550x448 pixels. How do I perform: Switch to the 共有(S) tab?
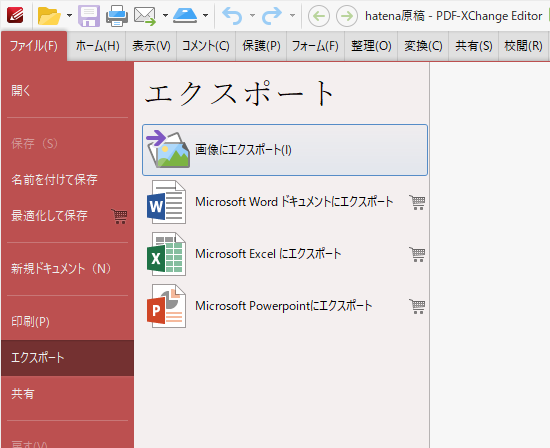474,46
